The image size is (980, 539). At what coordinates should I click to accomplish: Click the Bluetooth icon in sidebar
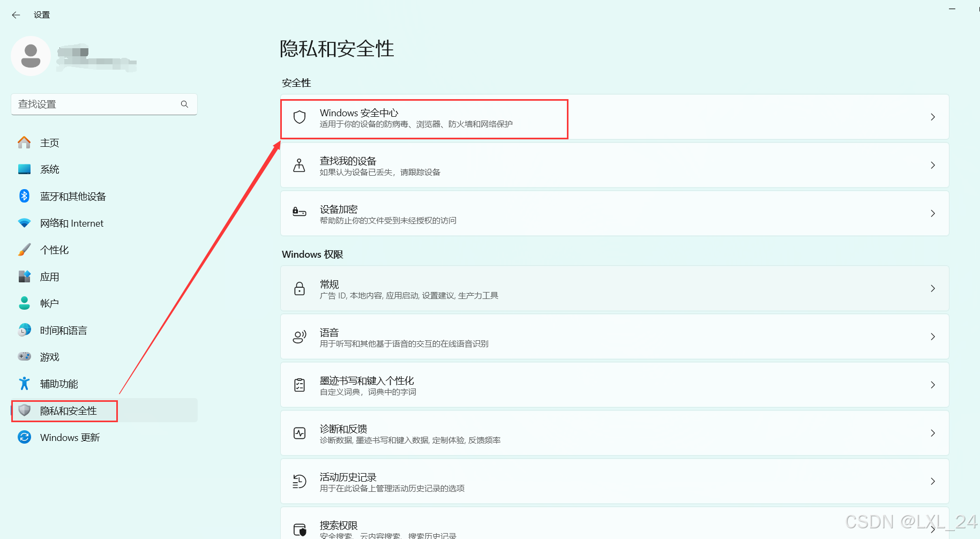(x=24, y=196)
